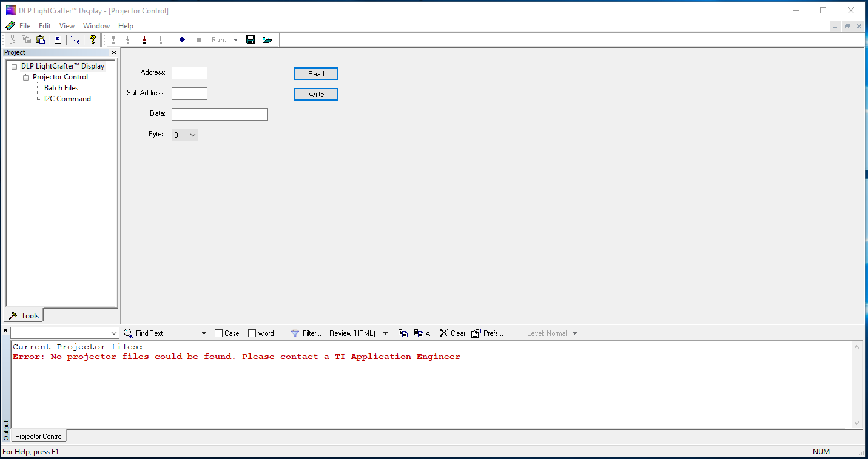Viewport: 868px width, 459px height.
Task: Open the Window menu
Action: click(96, 25)
